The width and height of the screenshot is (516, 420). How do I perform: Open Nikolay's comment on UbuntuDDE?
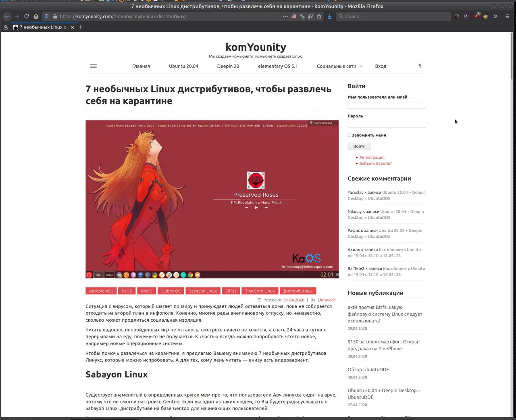pos(386,214)
